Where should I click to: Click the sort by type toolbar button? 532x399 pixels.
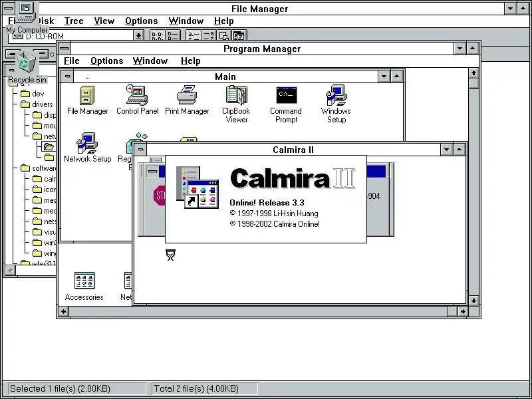[209, 36]
